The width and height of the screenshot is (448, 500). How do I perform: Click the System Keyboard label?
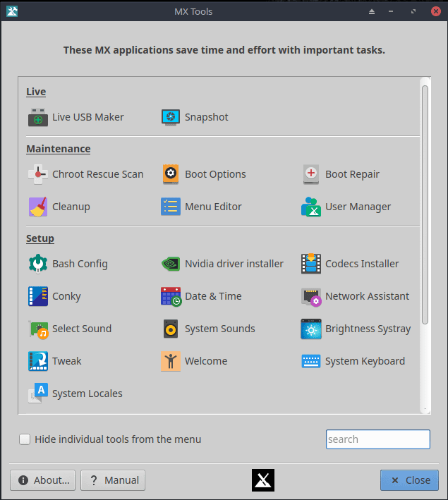click(x=365, y=362)
